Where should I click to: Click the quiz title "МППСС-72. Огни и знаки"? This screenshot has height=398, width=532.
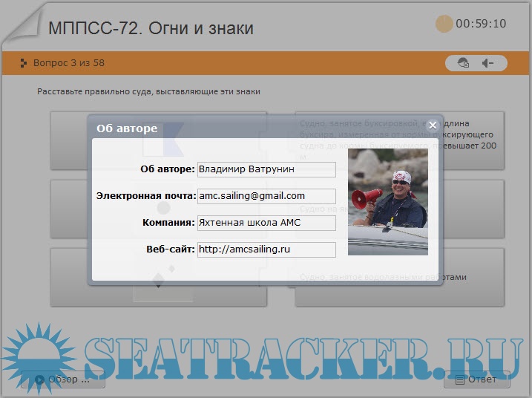point(151,28)
